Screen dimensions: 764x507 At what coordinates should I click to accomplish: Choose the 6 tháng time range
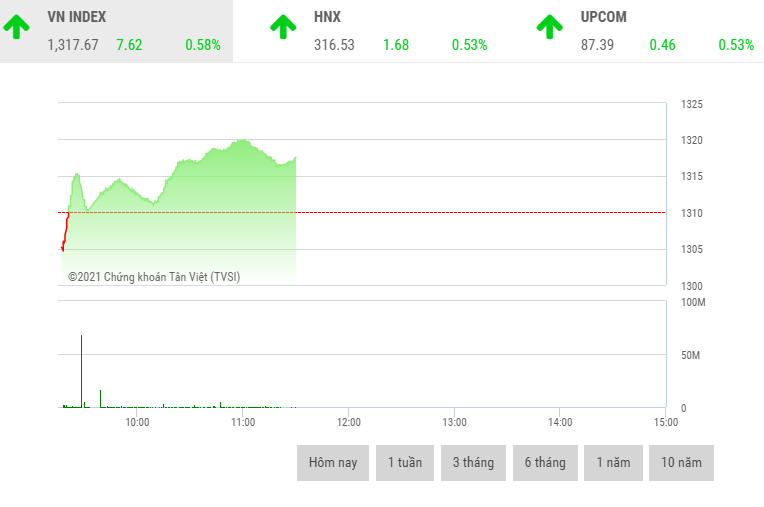(544, 463)
